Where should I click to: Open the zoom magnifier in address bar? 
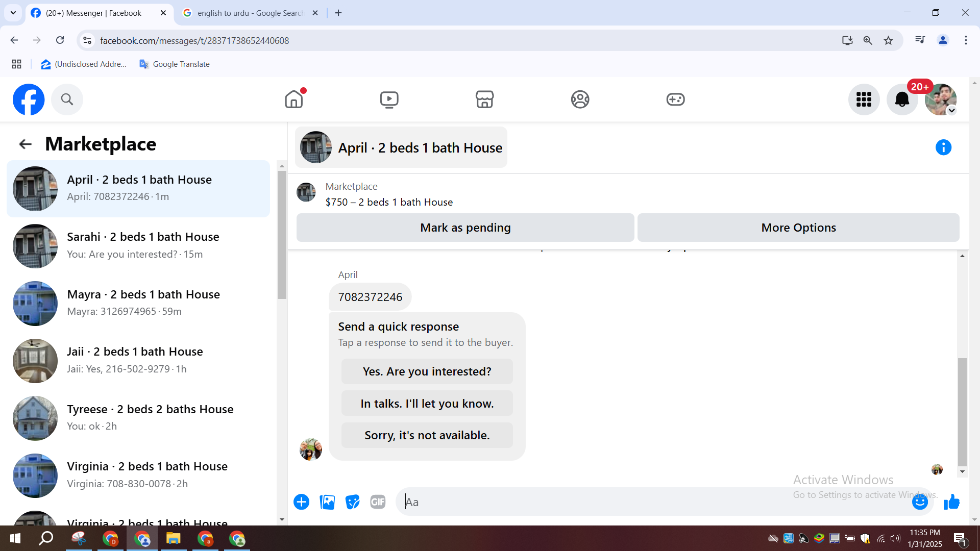868,40
